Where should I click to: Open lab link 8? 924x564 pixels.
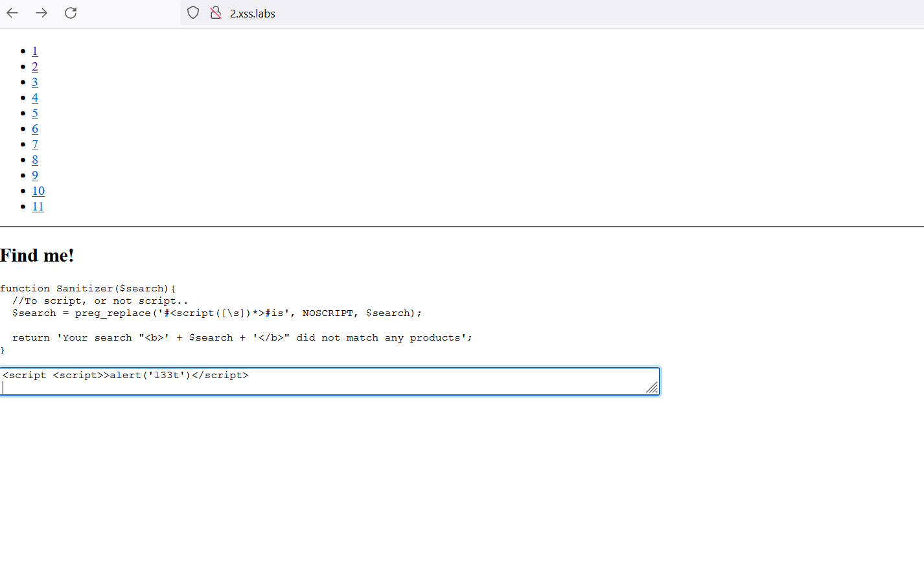pyautogui.click(x=35, y=160)
